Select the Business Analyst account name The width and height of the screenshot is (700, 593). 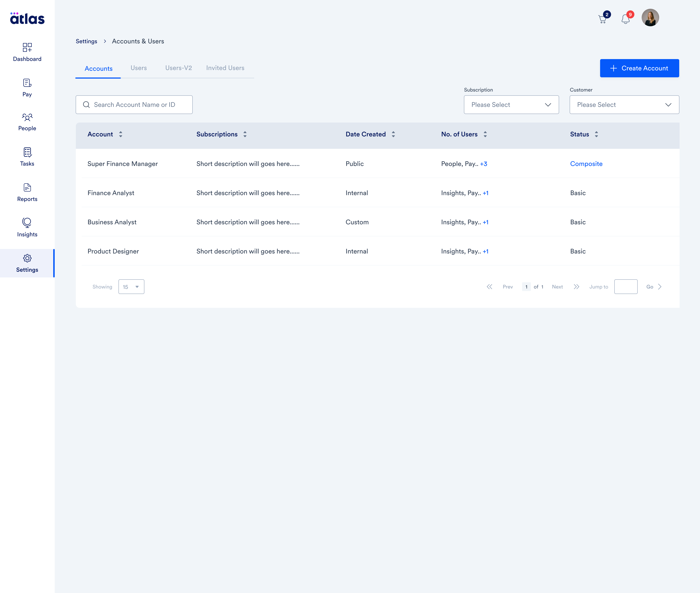pyautogui.click(x=112, y=222)
